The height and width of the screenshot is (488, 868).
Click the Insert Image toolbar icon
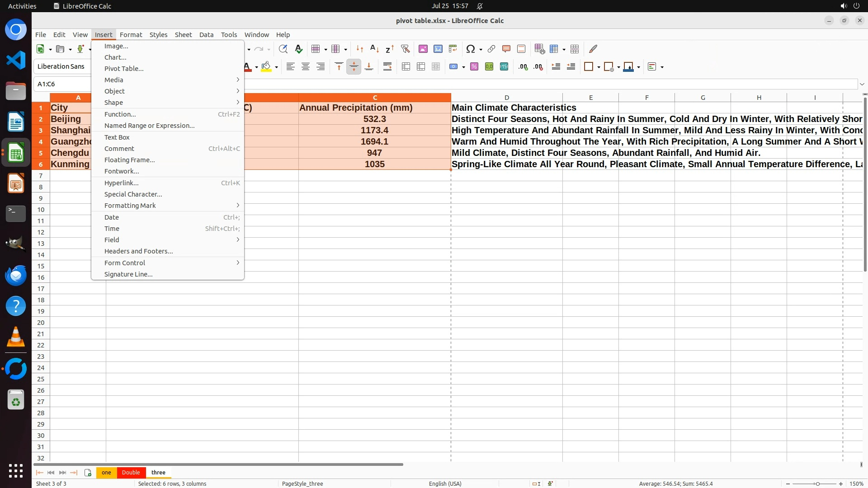[423, 49]
